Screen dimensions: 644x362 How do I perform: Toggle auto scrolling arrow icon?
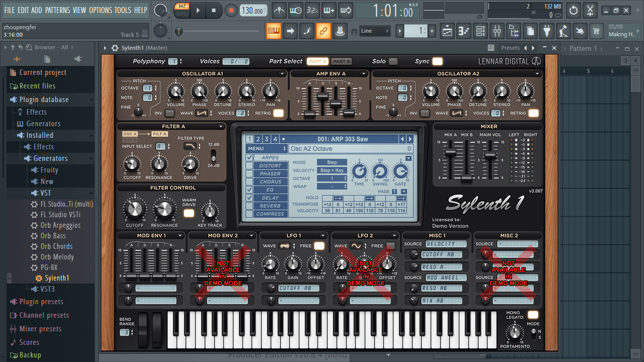coord(290,31)
